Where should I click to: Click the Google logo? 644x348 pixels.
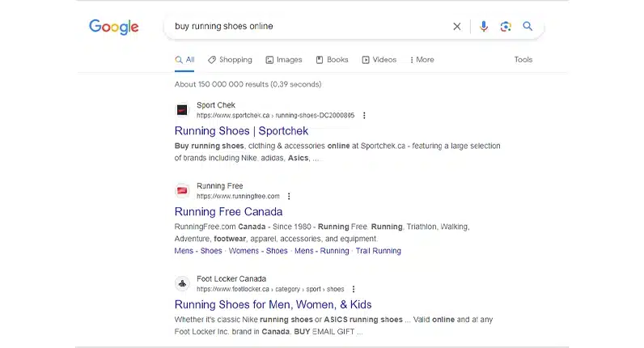point(114,28)
